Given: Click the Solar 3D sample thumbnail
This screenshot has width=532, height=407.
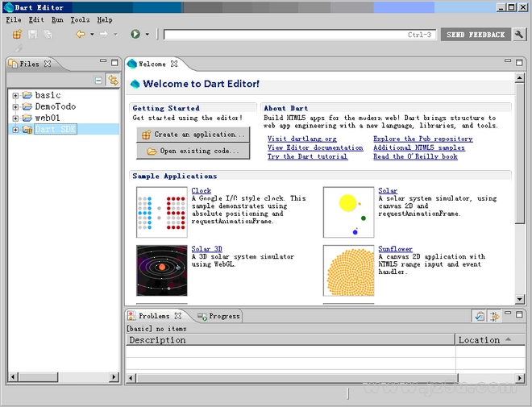Looking at the screenshot, I should 162,271.
